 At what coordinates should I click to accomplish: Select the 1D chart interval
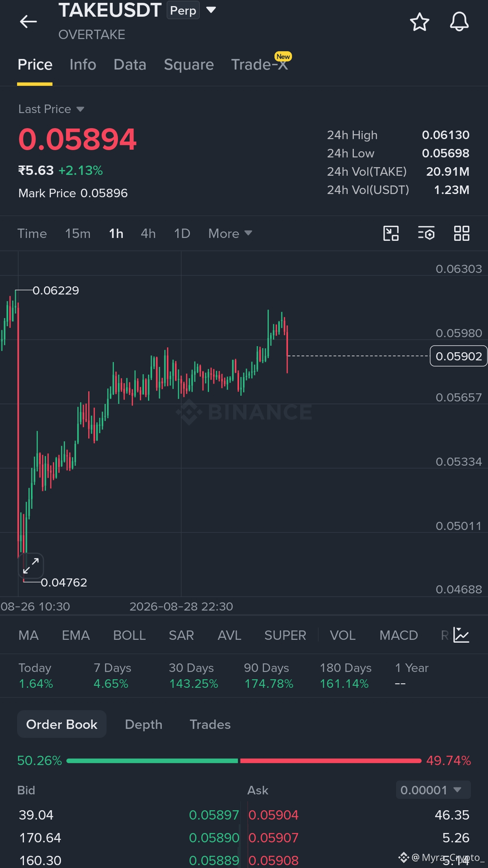[x=182, y=233]
